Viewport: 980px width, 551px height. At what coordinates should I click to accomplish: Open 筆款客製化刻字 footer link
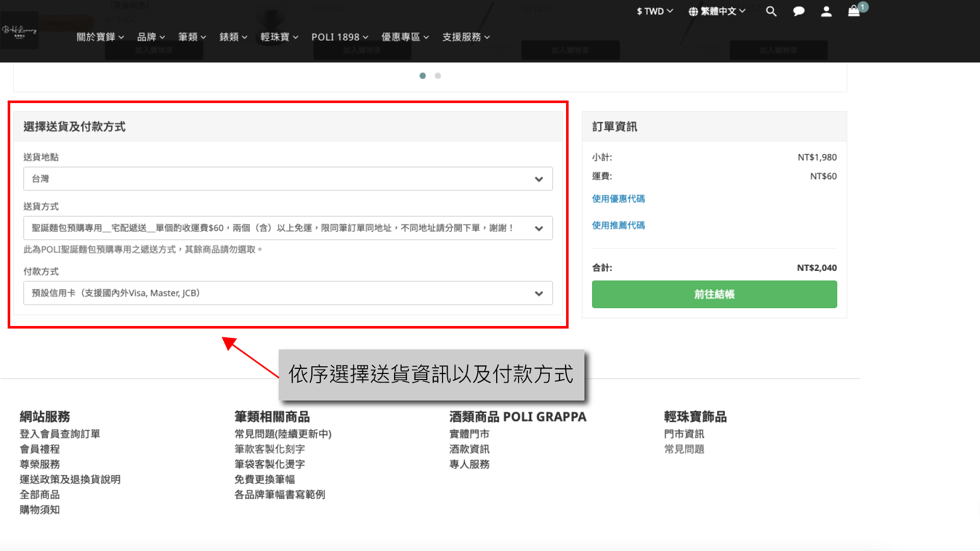coord(269,449)
